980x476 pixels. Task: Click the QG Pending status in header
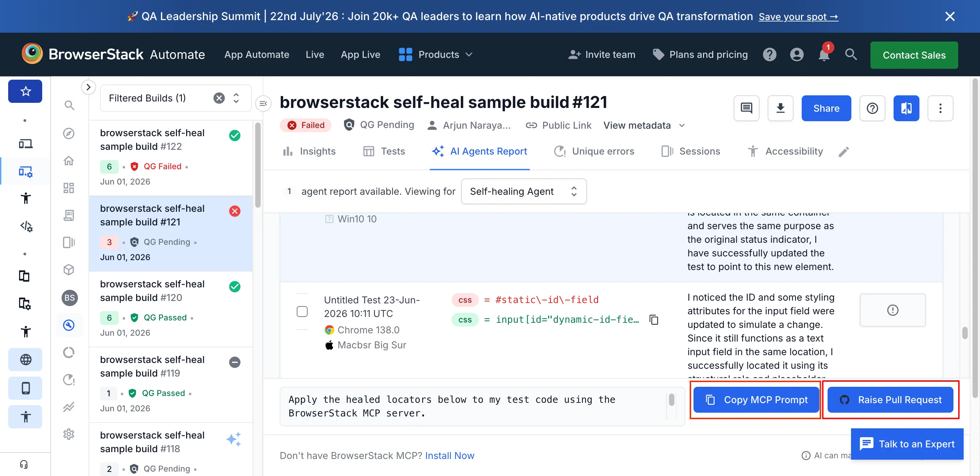[378, 125]
